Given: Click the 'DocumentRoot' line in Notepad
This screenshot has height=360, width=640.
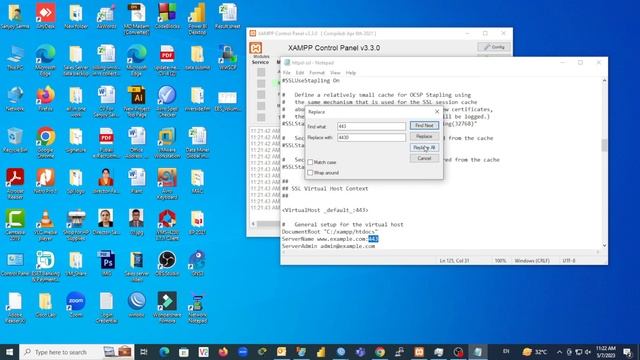Looking at the screenshot, I should click(x=330, y=231).
